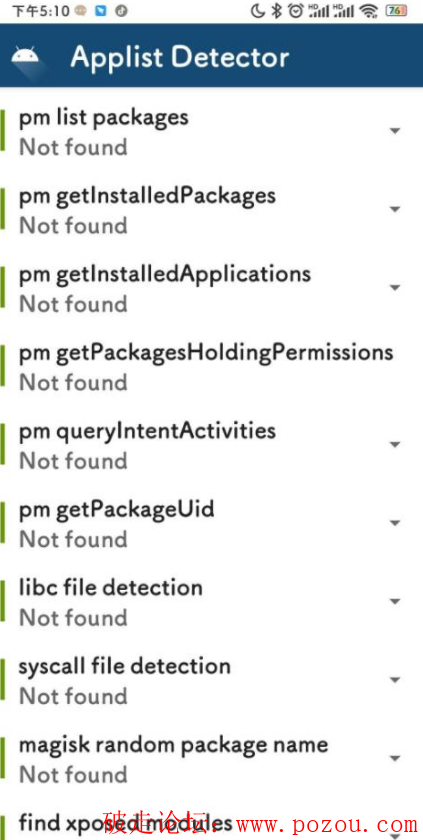Open the pm getPackagesHoldingPermissions entry
Screen dimensions: 423x840
212,366
